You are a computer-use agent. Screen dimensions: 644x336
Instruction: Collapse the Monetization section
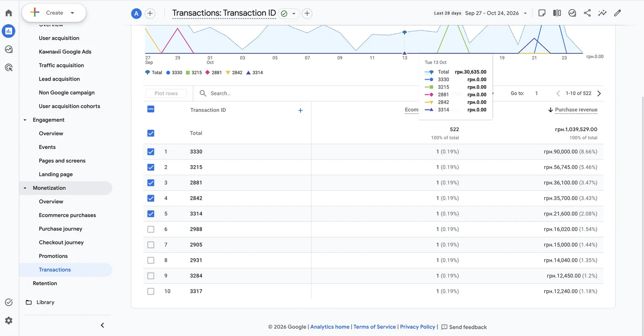click(25, 188)
